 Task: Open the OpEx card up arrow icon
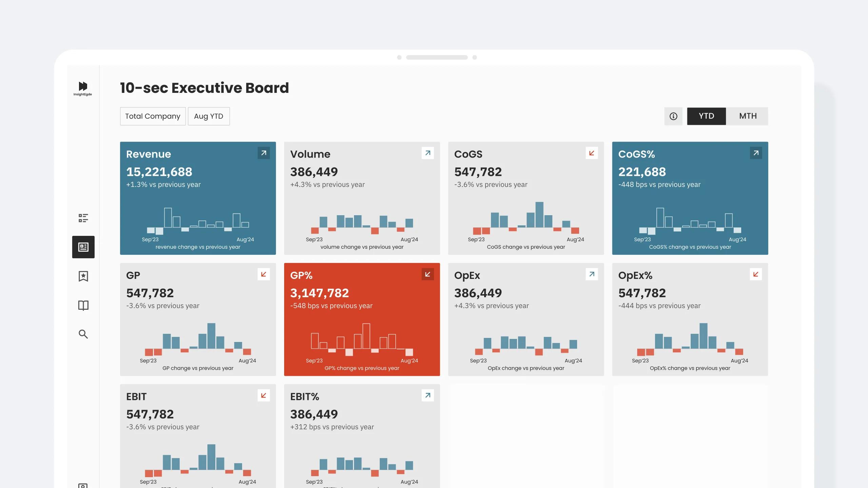[x=592, y=274]
